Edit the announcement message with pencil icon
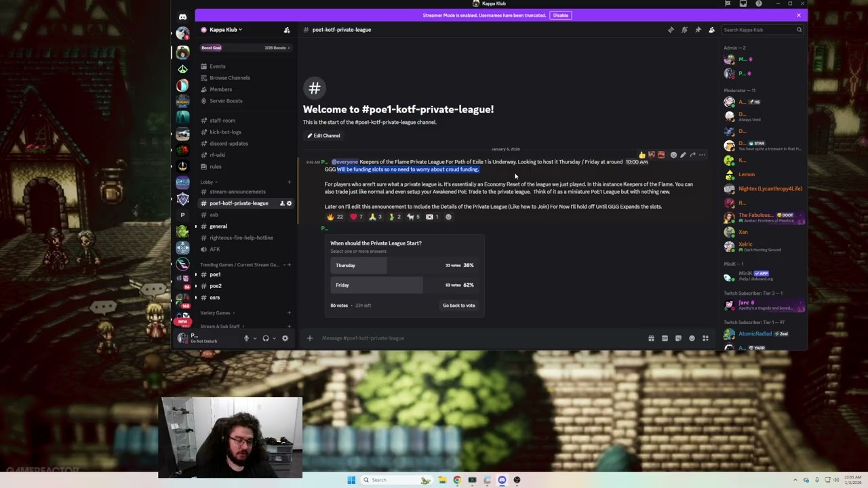The height and width of the screenshot is (488, 868). click(x=683, y=155)
